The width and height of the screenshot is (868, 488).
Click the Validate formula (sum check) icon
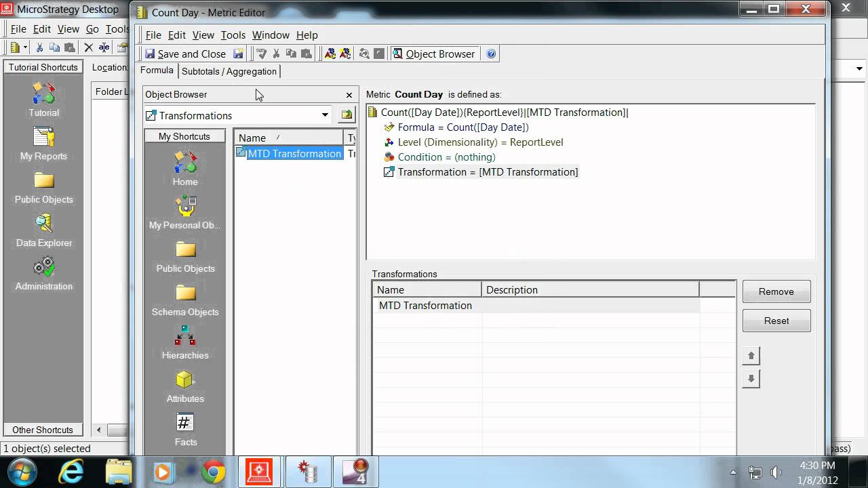[x=261, y=54]
